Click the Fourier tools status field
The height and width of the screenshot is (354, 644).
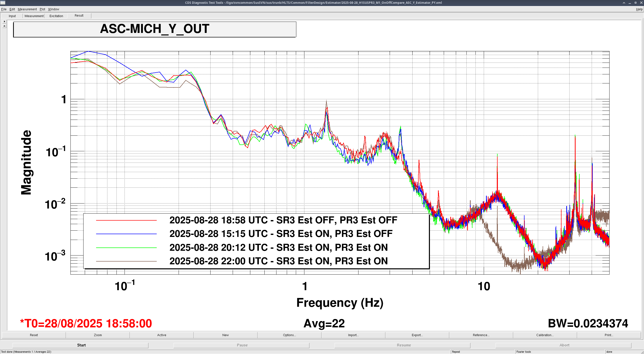click(560, 352)
